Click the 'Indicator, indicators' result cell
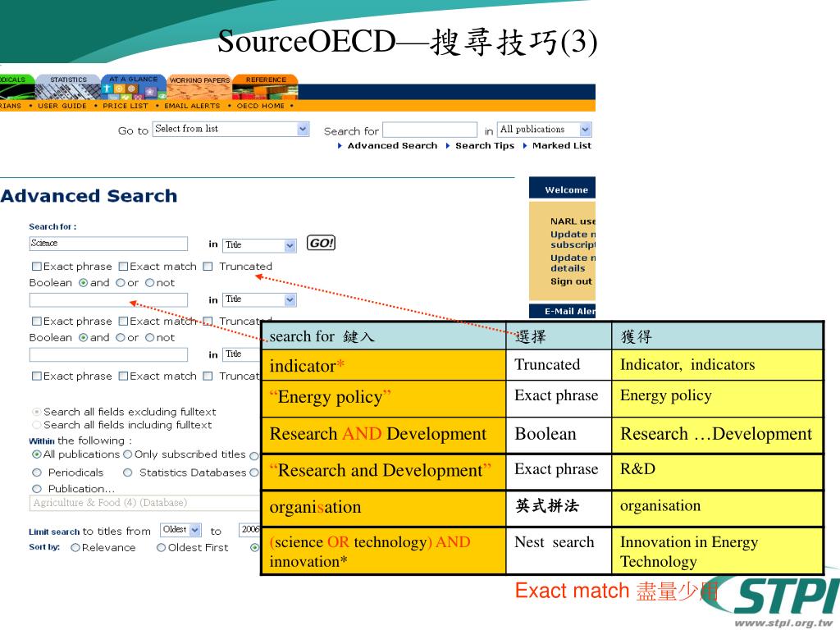Viewport: 840px width, 630px height. point(717,365)
